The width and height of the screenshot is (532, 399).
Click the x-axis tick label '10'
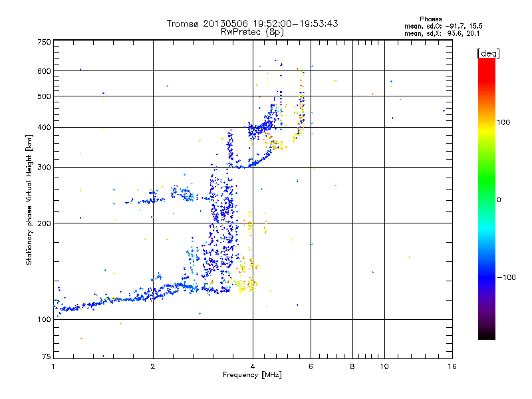coord(384,366)
